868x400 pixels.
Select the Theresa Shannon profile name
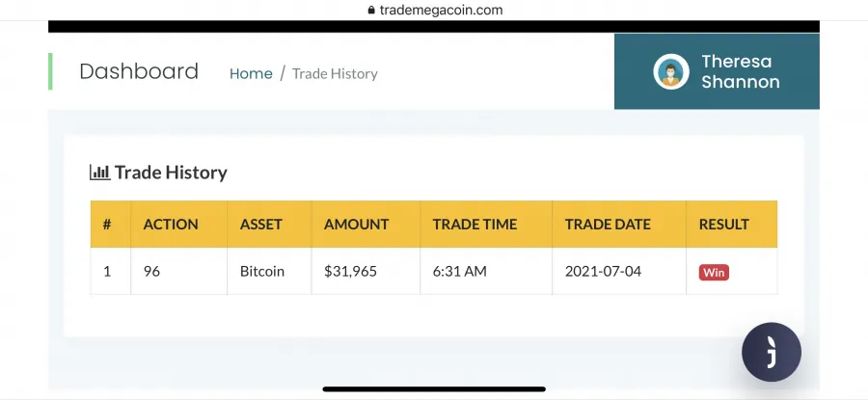coord(740,71)
